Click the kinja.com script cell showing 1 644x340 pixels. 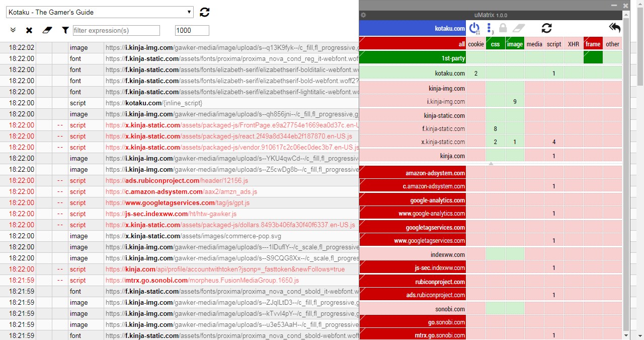[x=554, y=156]
